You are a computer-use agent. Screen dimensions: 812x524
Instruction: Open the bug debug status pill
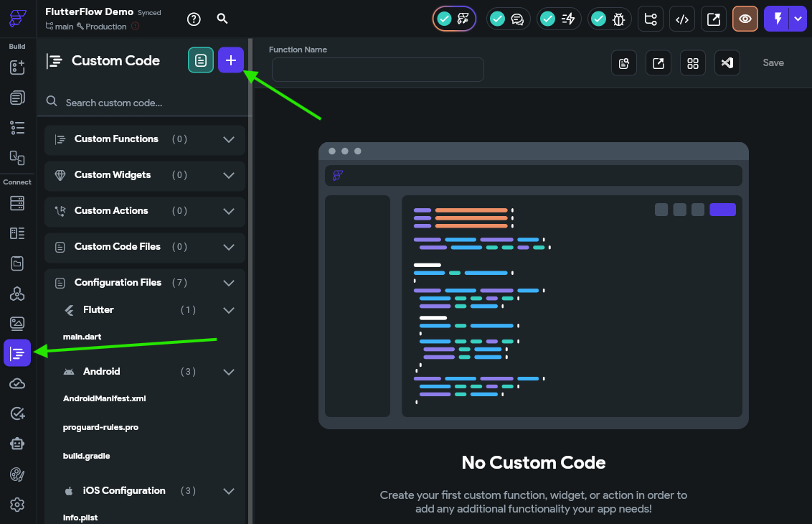609,19
